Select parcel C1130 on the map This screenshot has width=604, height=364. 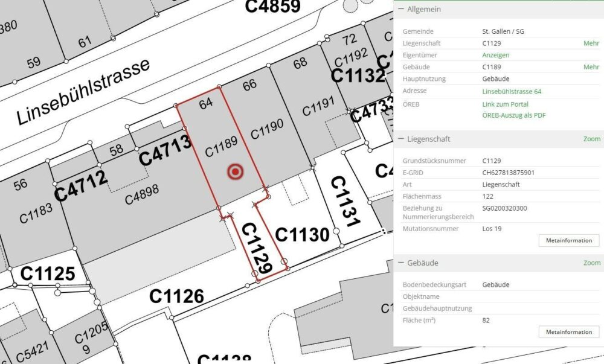302,234
